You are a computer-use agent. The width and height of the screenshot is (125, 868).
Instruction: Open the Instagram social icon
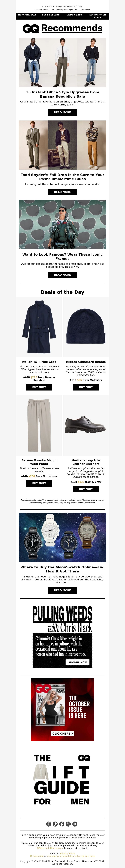tap(49, 824)
